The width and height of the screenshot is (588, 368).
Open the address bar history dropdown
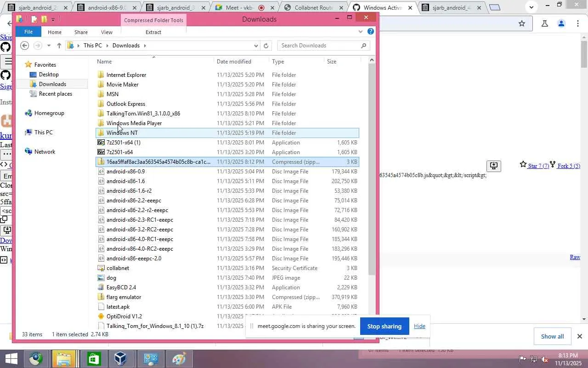pyautogui.click(x=256, y=46)
